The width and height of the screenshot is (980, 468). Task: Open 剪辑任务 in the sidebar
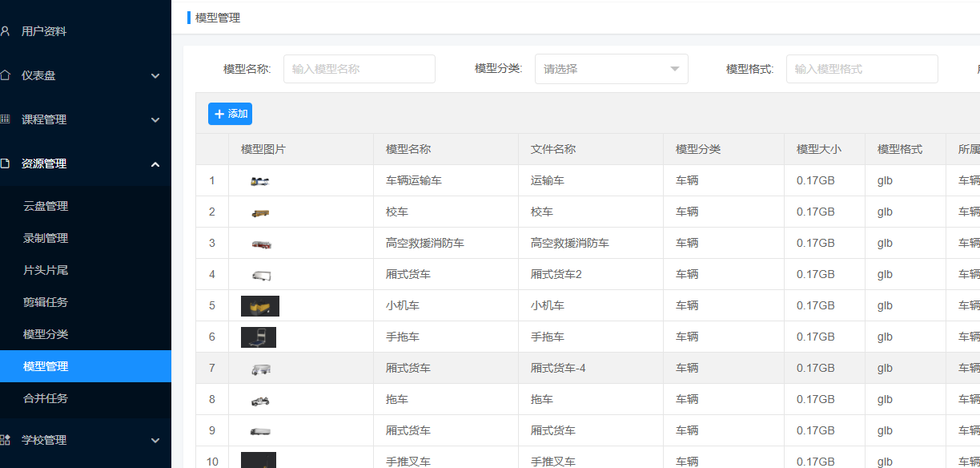[46, 302]
